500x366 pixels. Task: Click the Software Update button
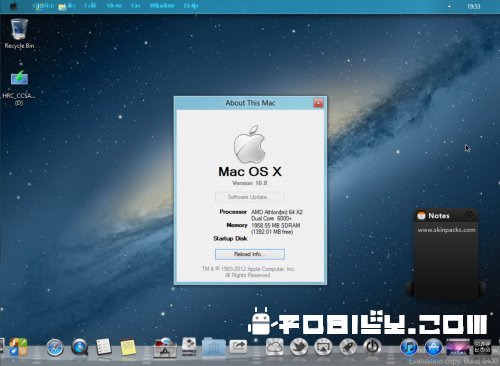(250, 197)
